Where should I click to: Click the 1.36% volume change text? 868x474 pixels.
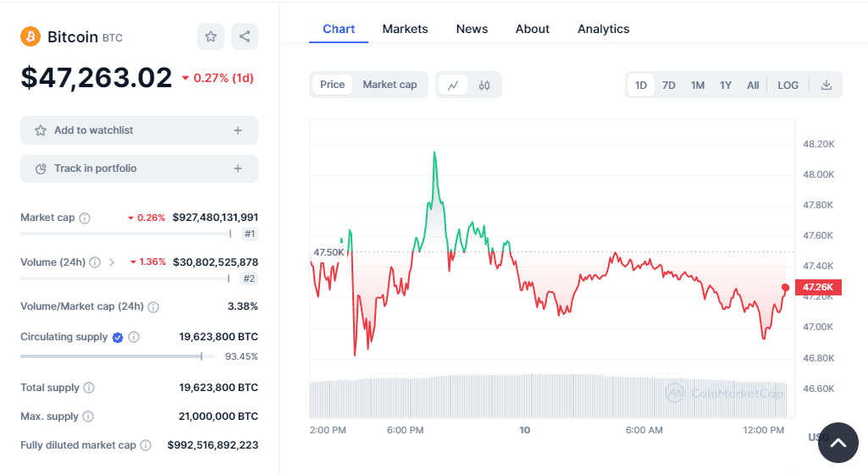[152, 262]
